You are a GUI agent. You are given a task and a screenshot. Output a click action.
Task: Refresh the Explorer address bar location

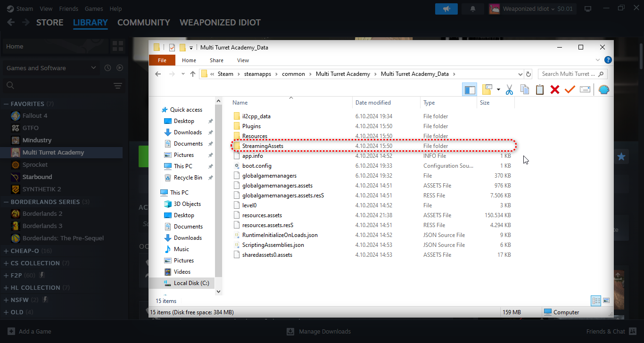528,74
